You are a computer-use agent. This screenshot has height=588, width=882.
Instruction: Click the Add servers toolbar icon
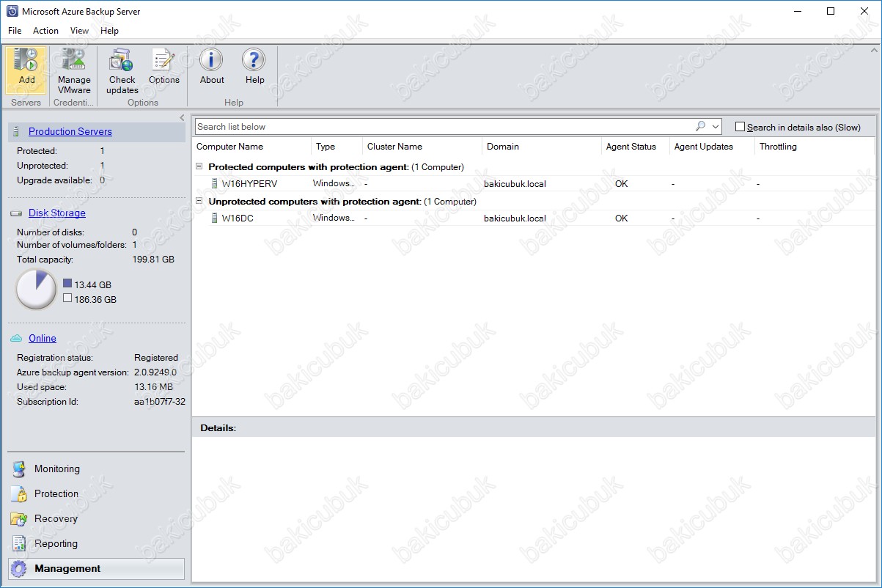tap(26, 60)
